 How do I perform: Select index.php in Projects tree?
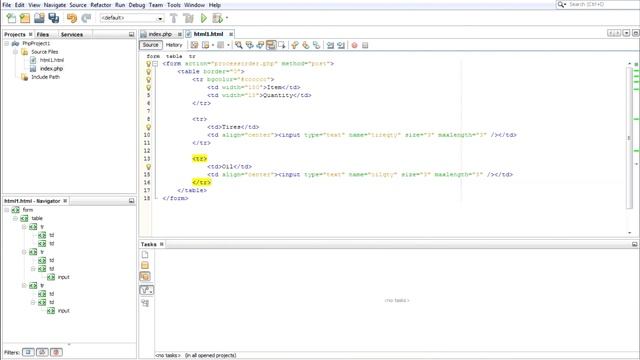(x=51, y=69)
